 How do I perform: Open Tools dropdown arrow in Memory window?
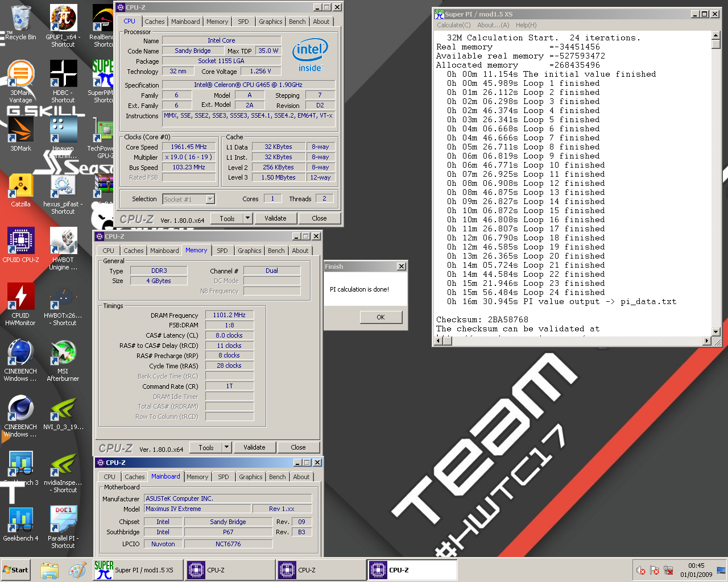(226, 447)
